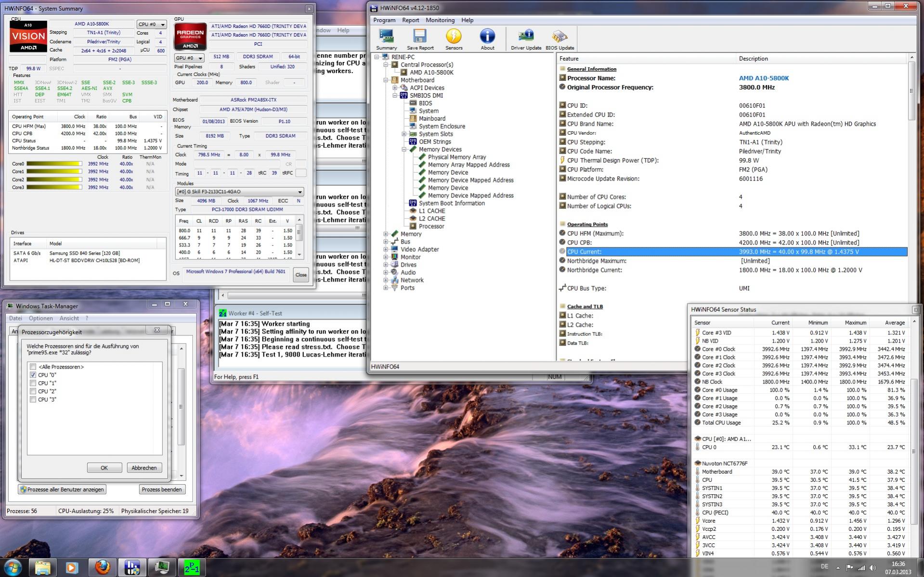The height and width of the screenshot is (577, 924).
Task: Click the Prime95 taskbar icon
Action: (x=192, y=567)
